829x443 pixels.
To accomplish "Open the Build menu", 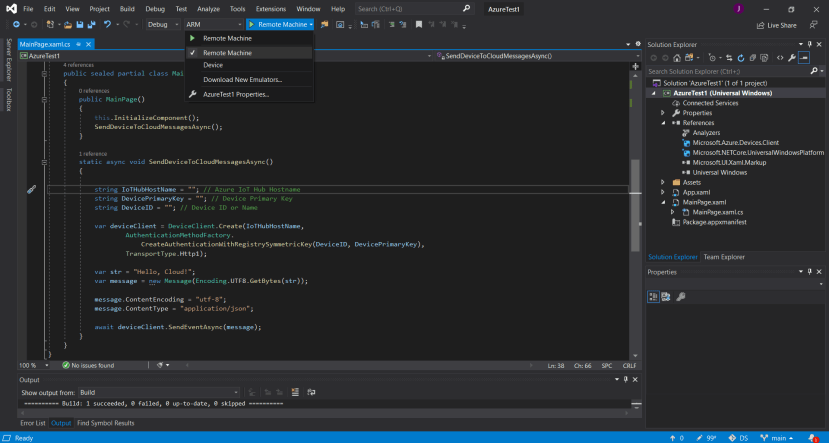I will coord(127,9).
